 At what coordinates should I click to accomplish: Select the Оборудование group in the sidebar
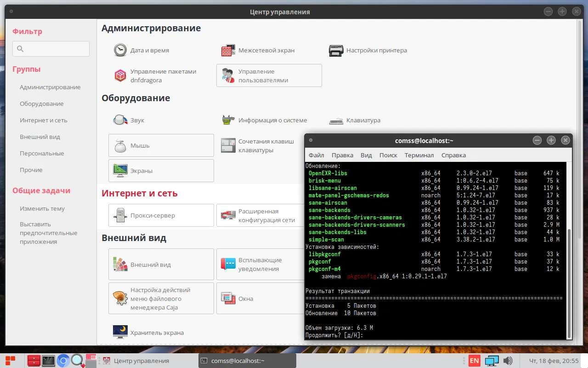pos(42,103)
